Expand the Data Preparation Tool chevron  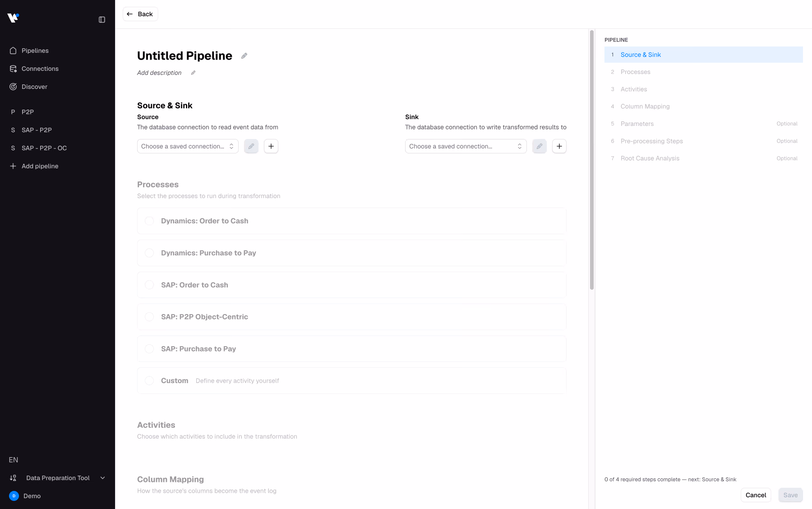[x=102, y=478]
